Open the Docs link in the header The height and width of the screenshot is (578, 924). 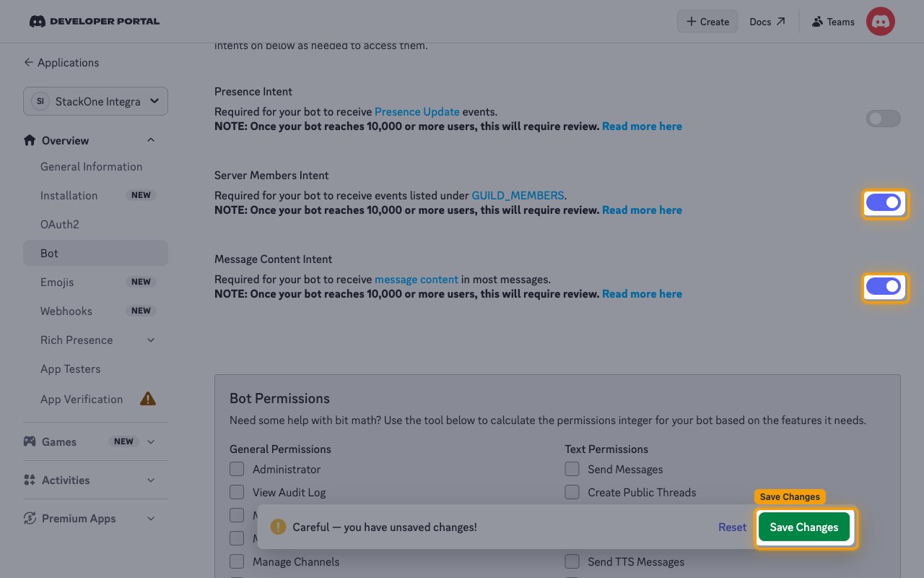tap(767, 22)
